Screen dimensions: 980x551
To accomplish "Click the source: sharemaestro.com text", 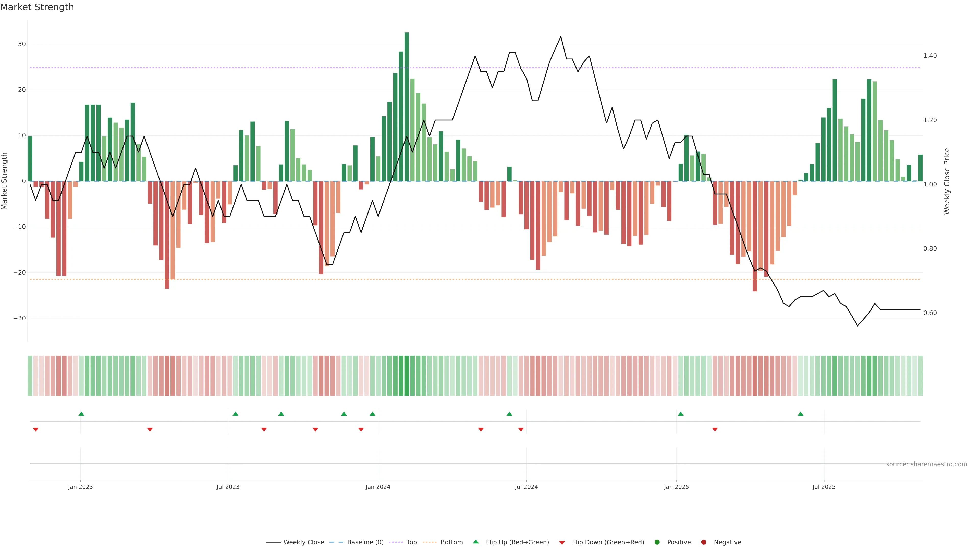I will 926,464.
